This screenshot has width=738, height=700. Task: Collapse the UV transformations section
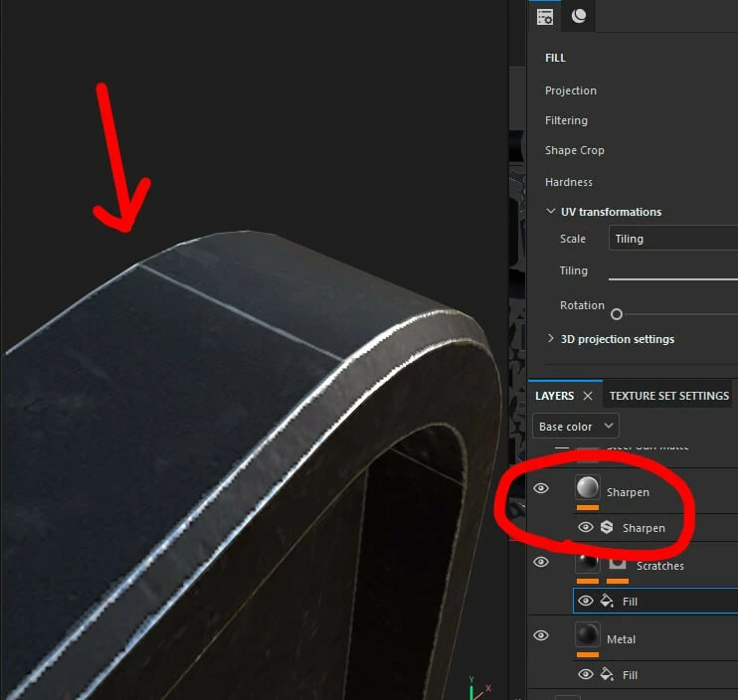[550, 211]
